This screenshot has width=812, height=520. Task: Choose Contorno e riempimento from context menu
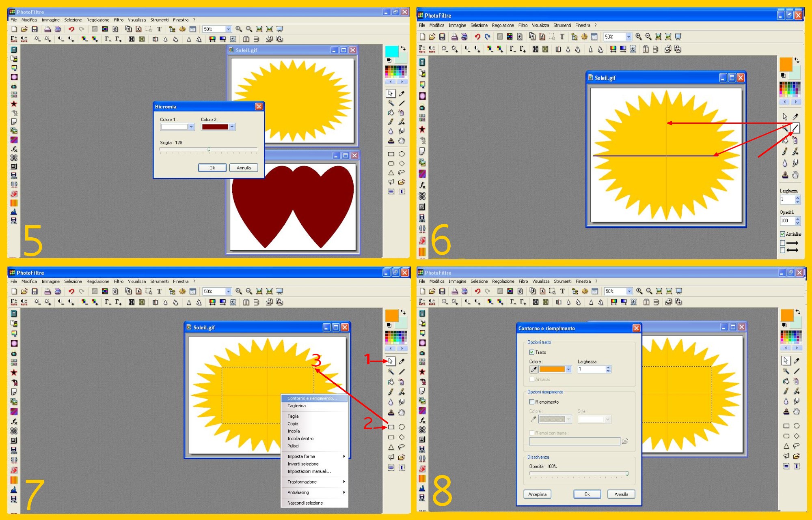312,398
